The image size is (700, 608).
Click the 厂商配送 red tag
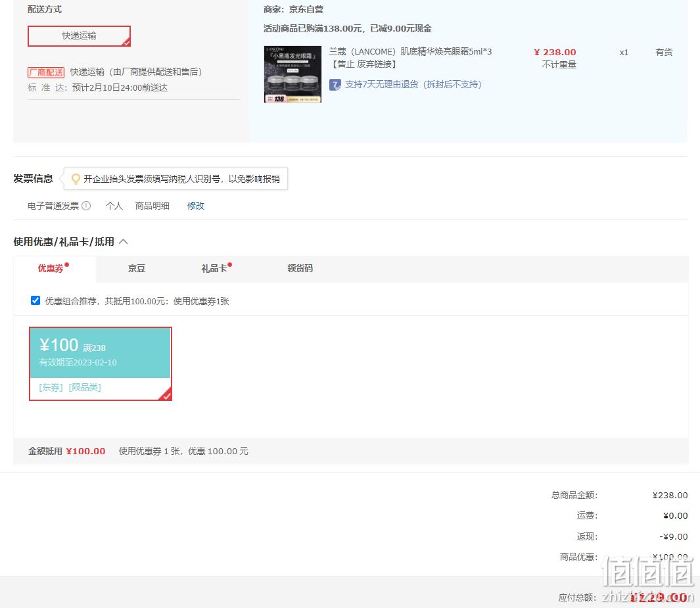[x=46, y=72]
